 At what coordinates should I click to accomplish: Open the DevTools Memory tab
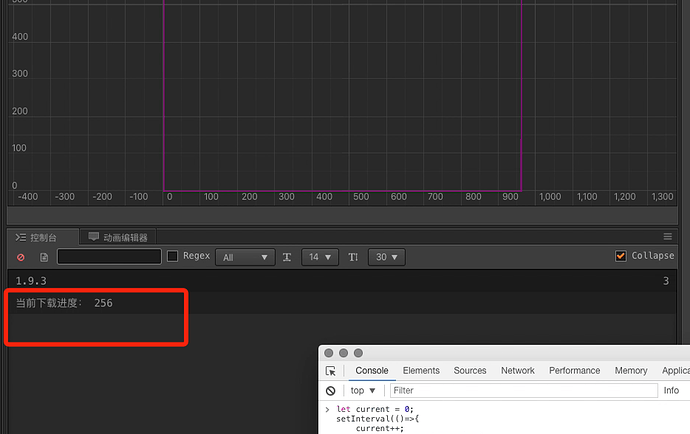[x=631, y=371]
